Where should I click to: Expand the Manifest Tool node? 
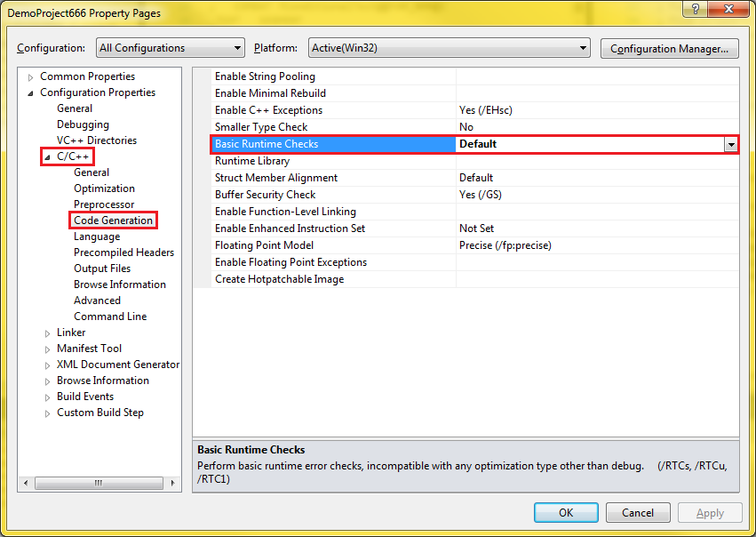click(x=48, y=349)
